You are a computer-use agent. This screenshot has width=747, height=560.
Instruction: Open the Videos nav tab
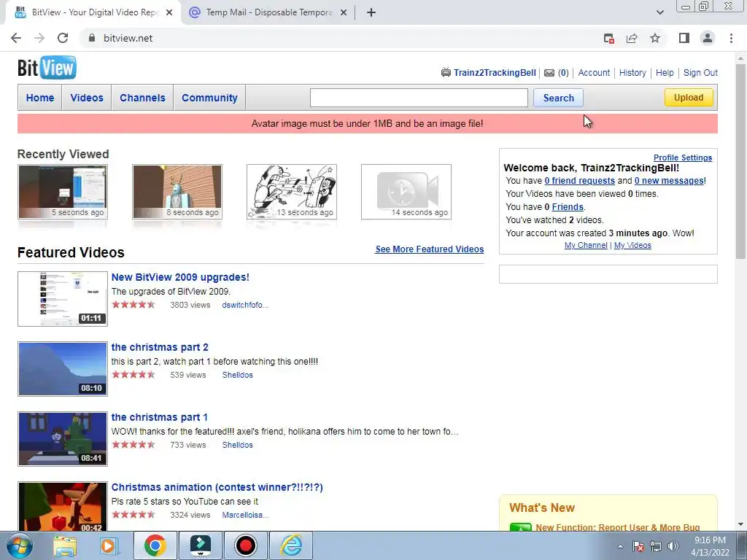click(87, 98)
